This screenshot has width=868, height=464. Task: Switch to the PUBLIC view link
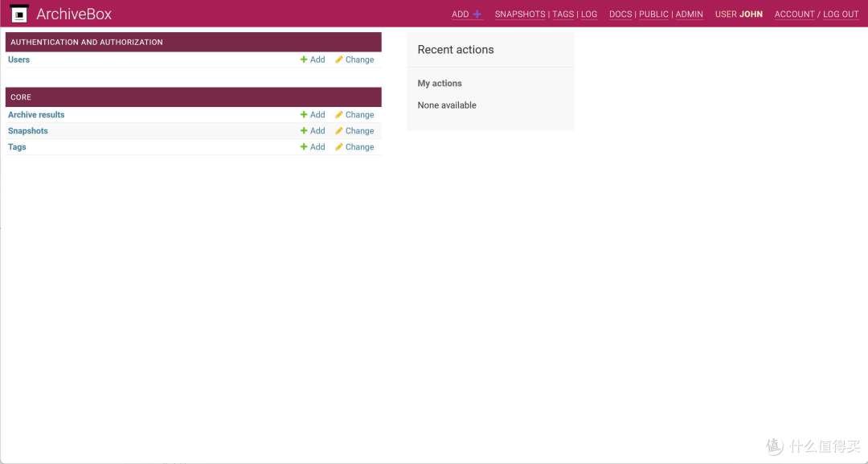pos(653,14)
